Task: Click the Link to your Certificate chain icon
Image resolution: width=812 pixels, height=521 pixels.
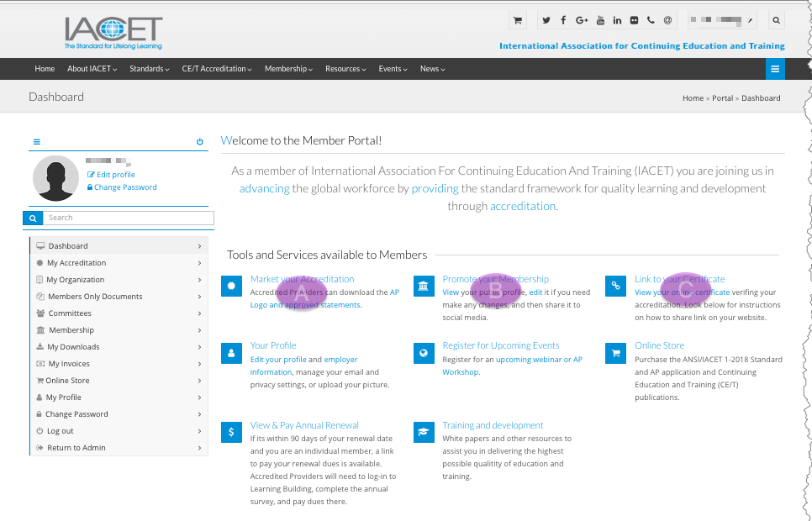Action: (616, 286)
